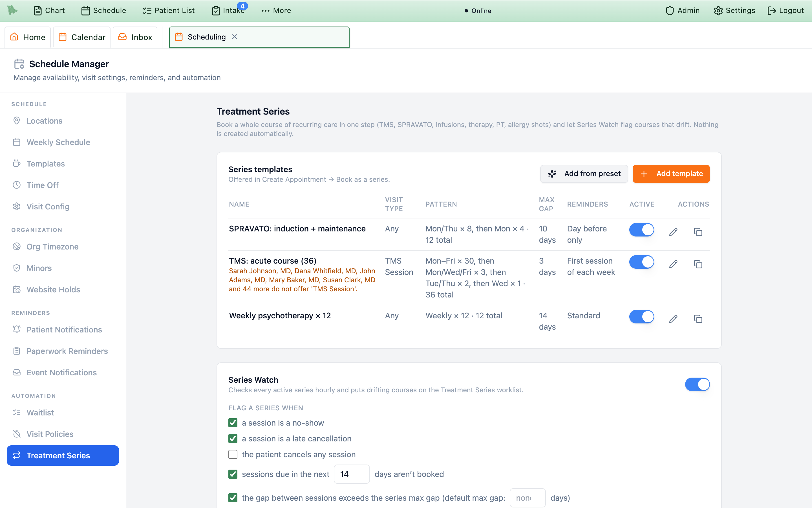Focus the days-ahead field showing 14
Image resolution: width=812 pixels, height=508 pixels.
[352, 474]
